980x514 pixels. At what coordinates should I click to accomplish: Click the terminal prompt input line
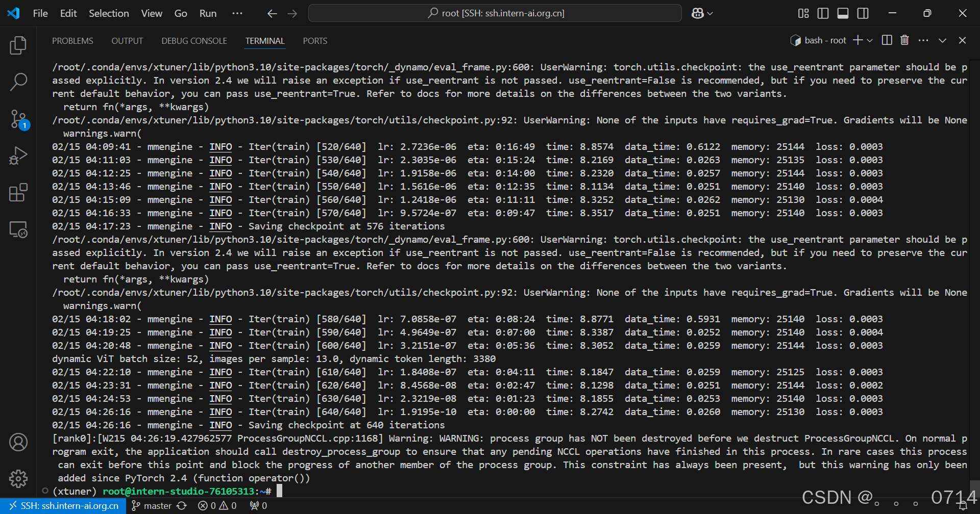point(510,492)
